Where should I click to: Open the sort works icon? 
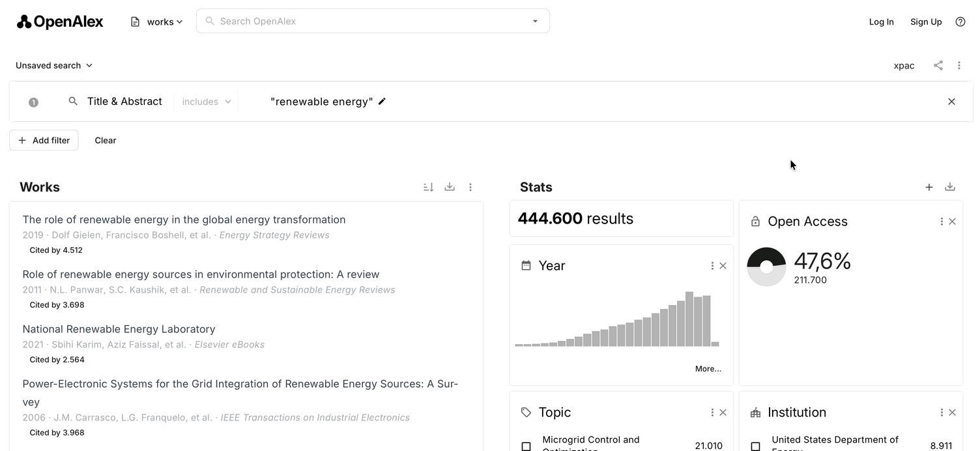(x=428, y=187)
